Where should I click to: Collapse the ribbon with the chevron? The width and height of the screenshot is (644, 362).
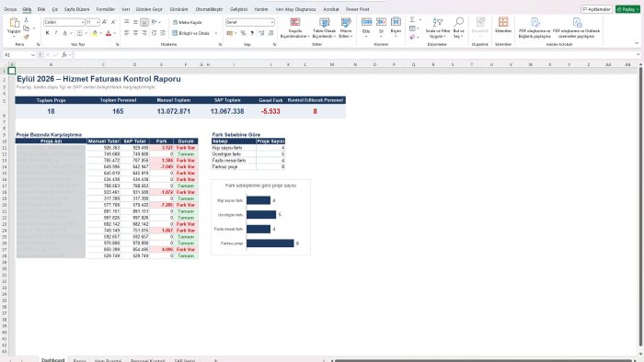(637, 43)
